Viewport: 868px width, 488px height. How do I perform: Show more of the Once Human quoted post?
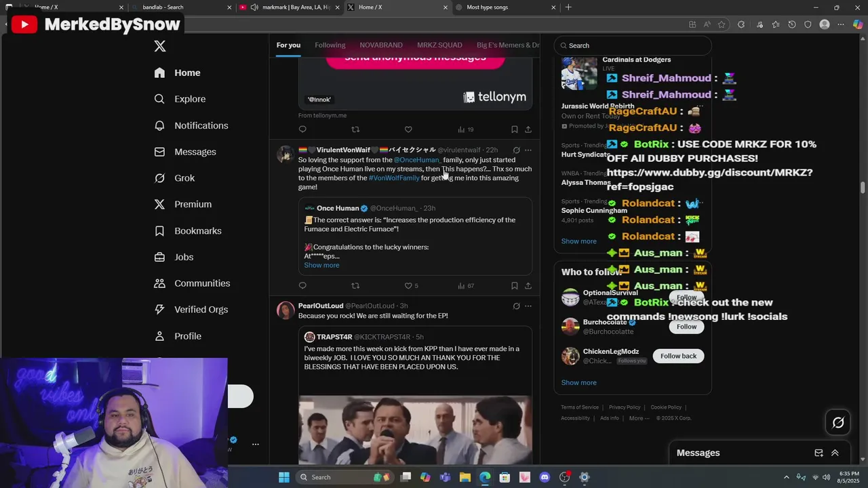click(321, 266)
